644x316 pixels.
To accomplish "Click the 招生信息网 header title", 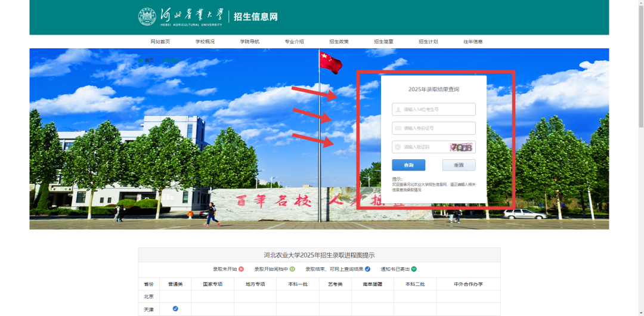I will point(255,17).
